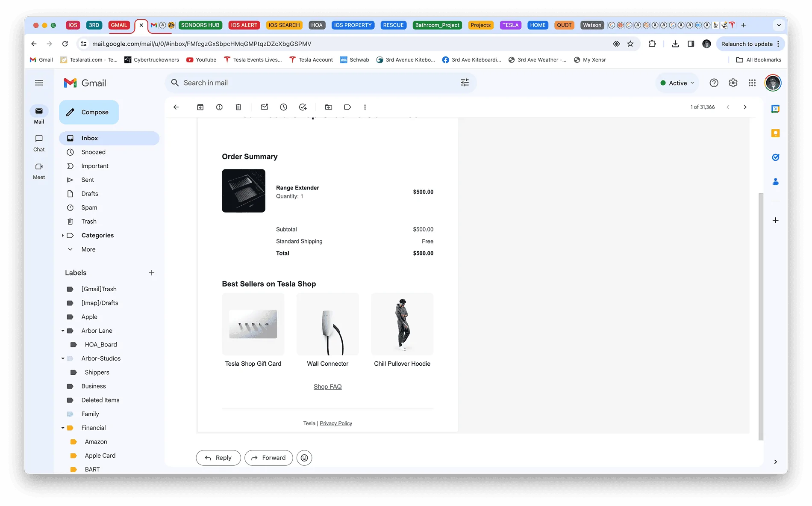Open Google Tasks side panel

775,157
